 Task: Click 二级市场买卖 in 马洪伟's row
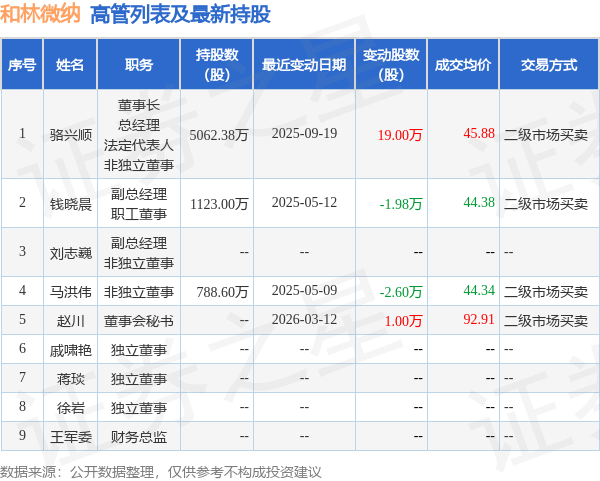click(x=546, y=292)
